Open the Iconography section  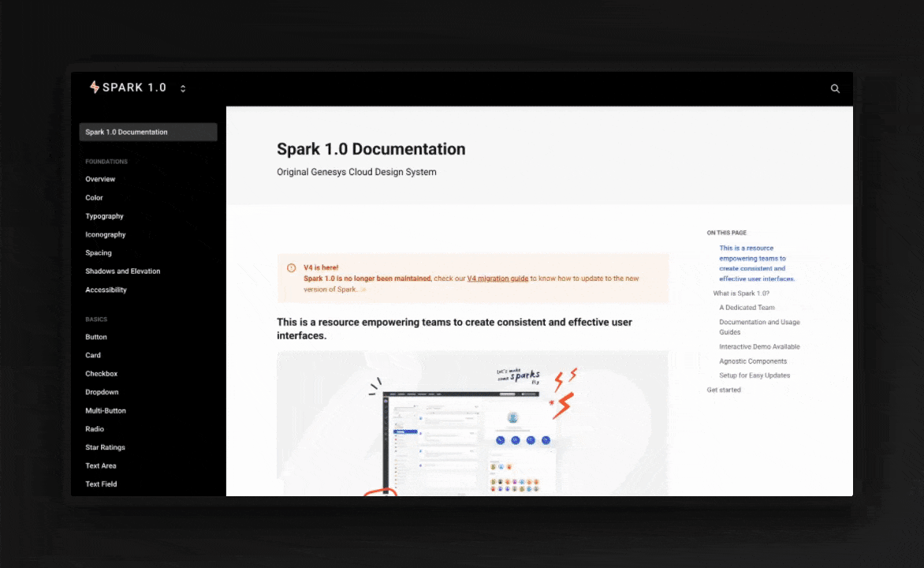coord(106,234)
